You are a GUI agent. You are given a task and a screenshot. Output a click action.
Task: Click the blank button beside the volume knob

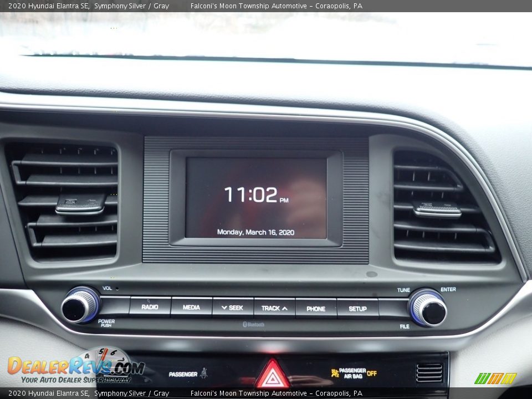[114, 306]
